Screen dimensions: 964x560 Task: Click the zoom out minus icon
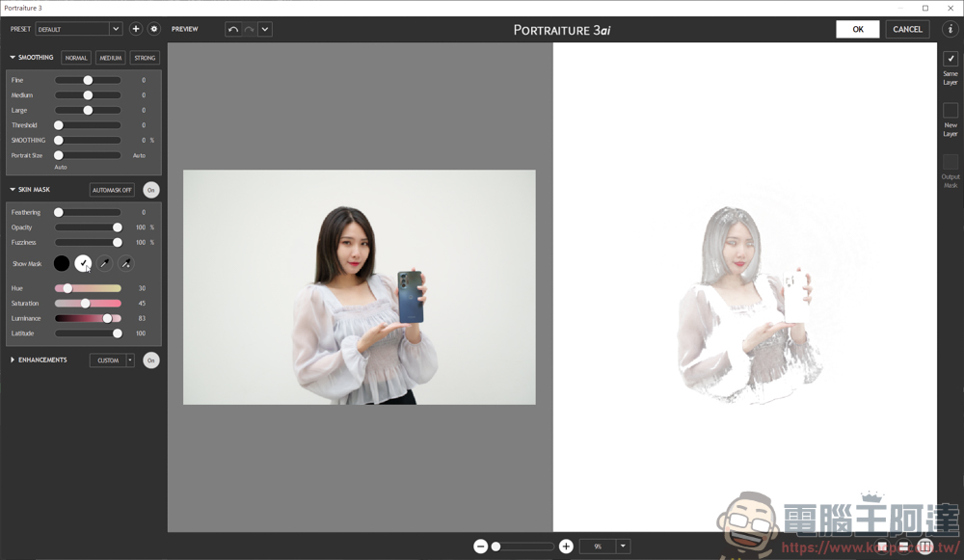[x=480, y=547]
